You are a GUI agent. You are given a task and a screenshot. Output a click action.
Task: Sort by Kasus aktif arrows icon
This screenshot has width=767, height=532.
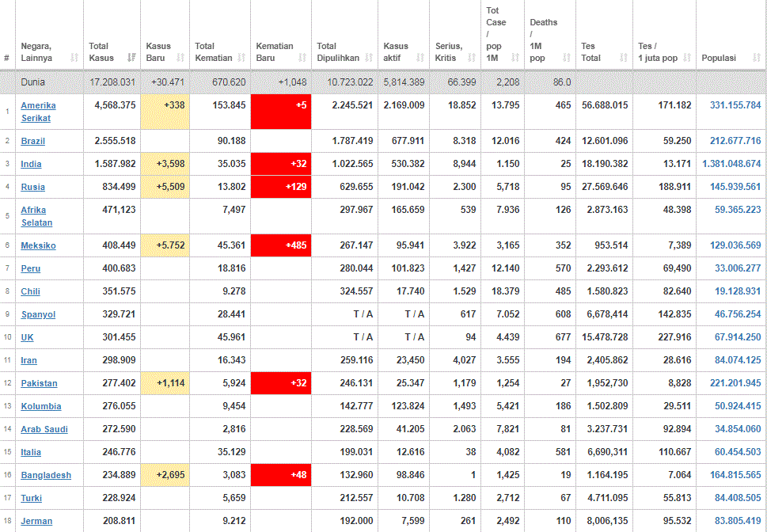(420, 58)
